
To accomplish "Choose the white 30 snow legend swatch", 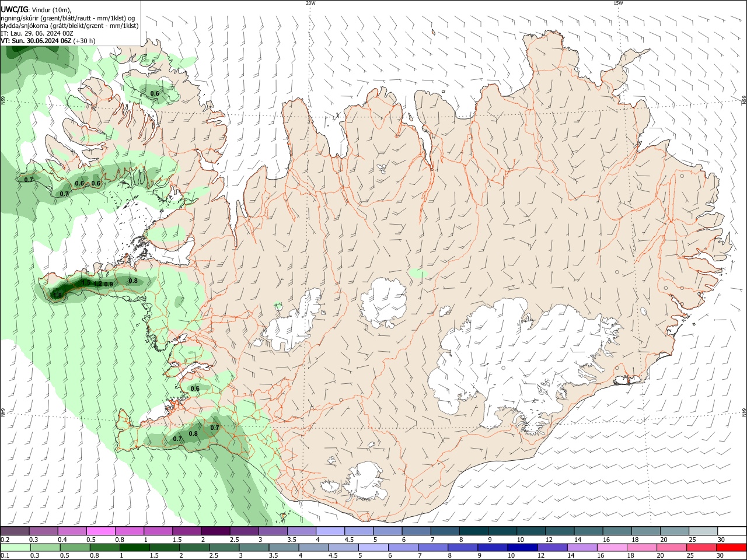I will 732,531.
